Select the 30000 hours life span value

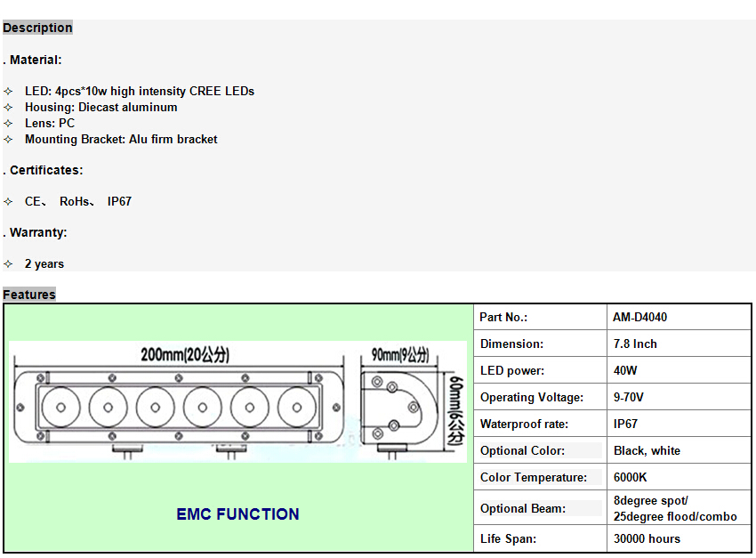[647, 538]
